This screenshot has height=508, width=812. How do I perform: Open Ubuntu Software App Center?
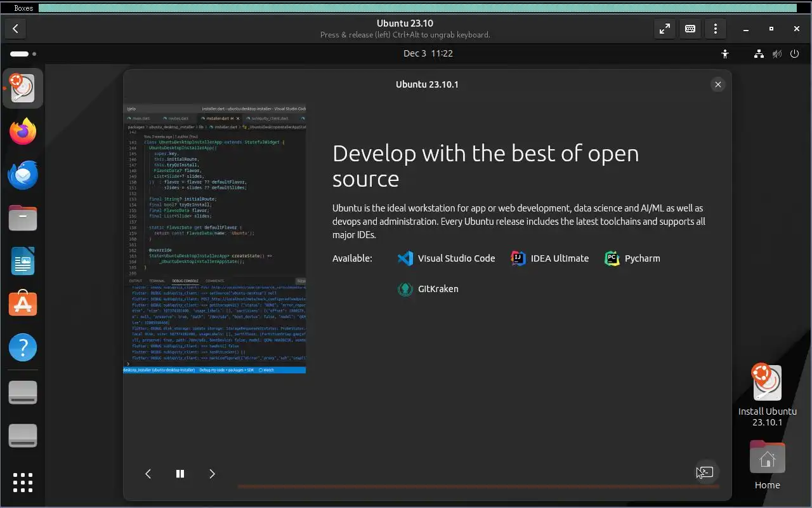[x=23, y=304]
